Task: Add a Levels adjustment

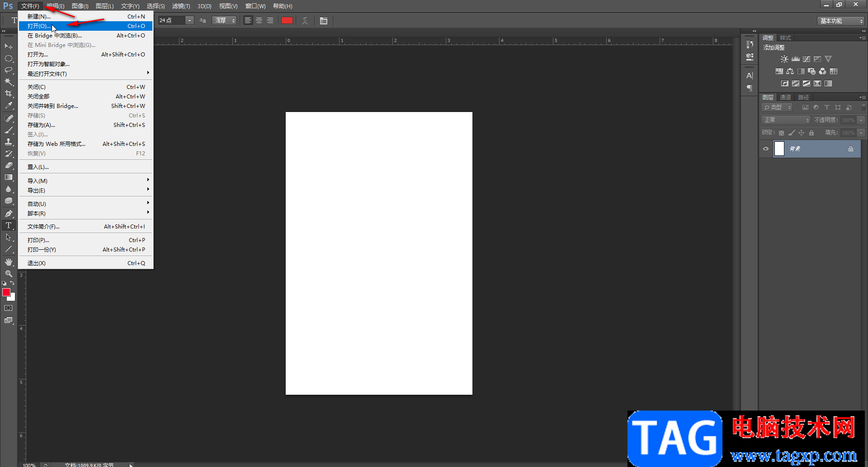Action: 796,59
